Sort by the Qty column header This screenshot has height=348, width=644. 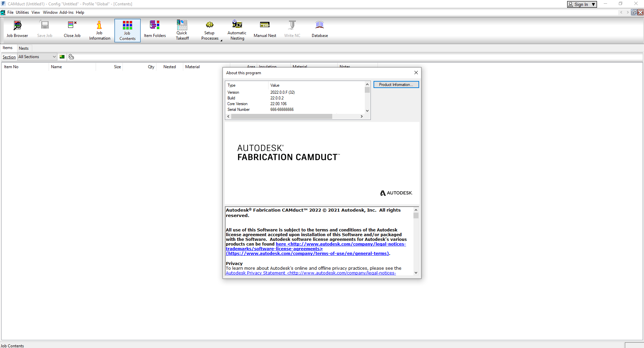click(x=140, y=67)
